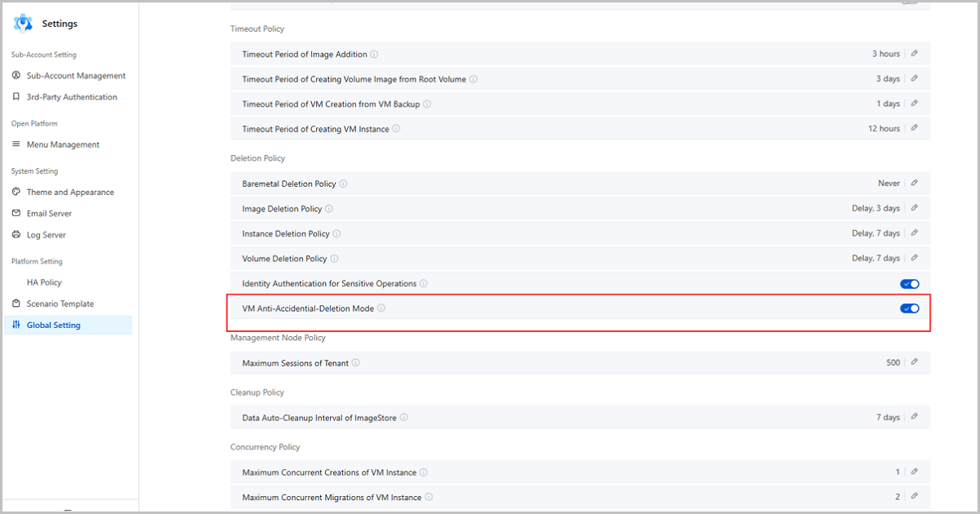
Task: Open HA Policy page
Action: 44,282
